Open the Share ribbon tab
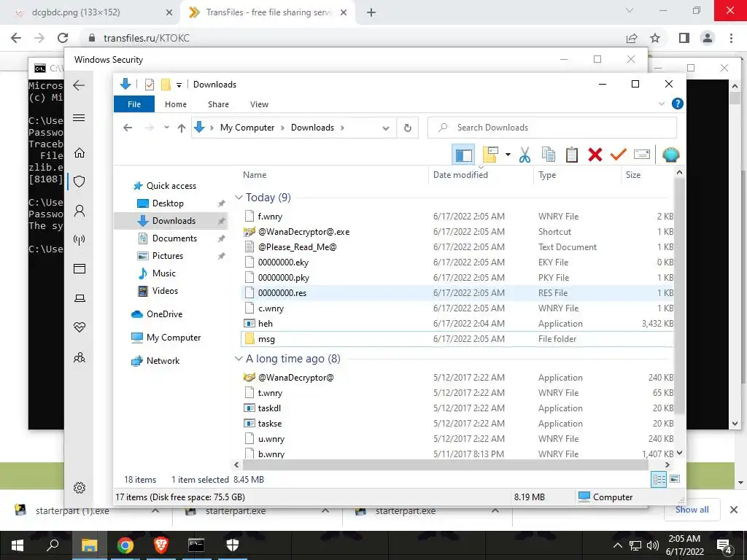 tap(218, 104)
